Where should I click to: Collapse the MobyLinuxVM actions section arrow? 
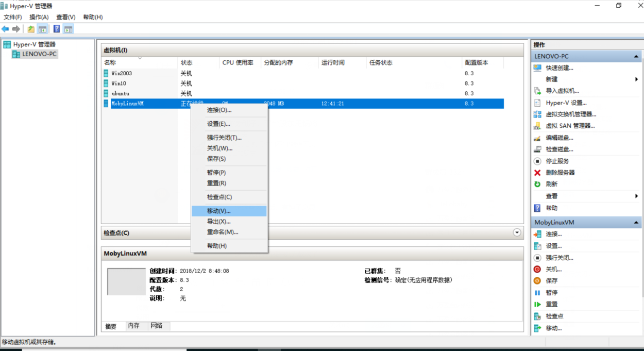tap(636, 223)
